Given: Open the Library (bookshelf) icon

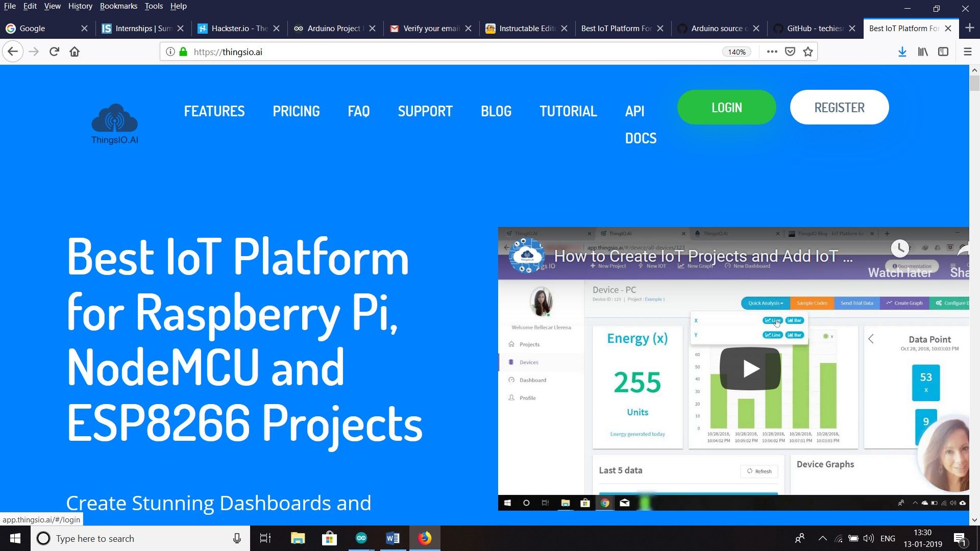Looking at the screenshot, I should click(x=922, y=52).
